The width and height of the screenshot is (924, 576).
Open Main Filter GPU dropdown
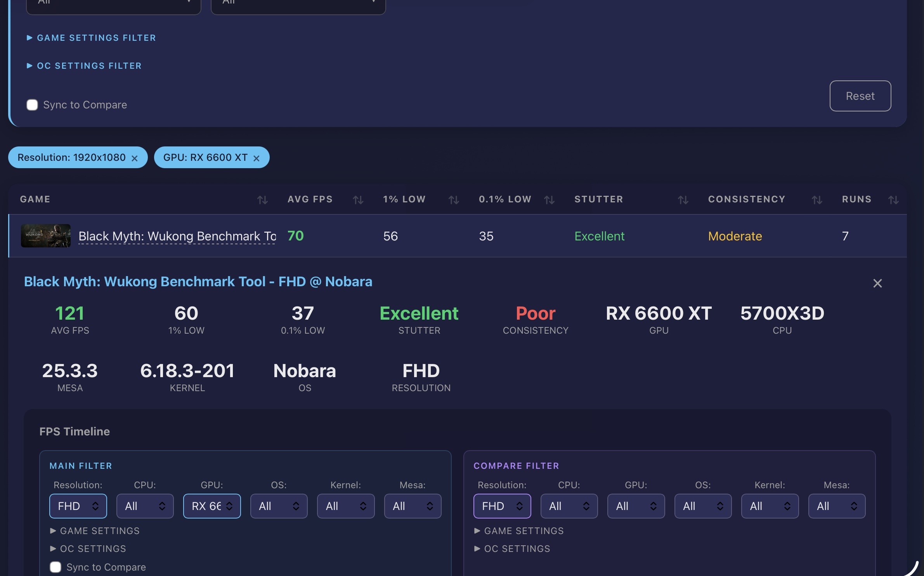click(211, 506)
